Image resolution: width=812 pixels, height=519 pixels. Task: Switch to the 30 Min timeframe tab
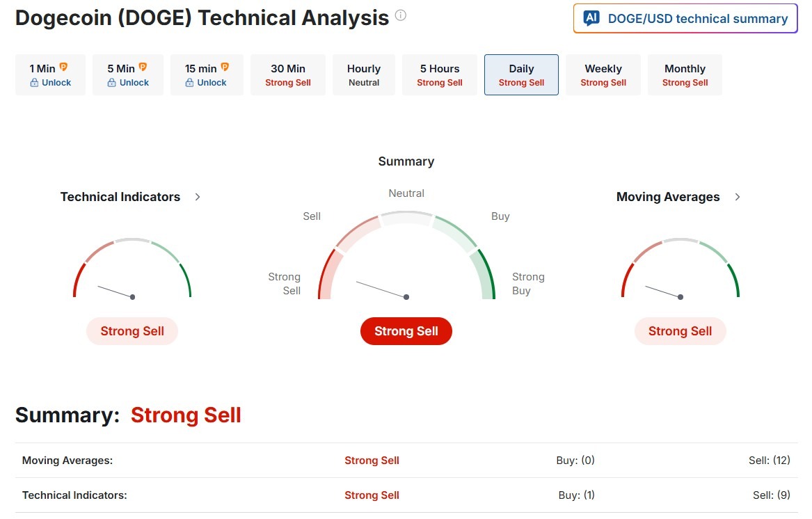click(288, 74)
